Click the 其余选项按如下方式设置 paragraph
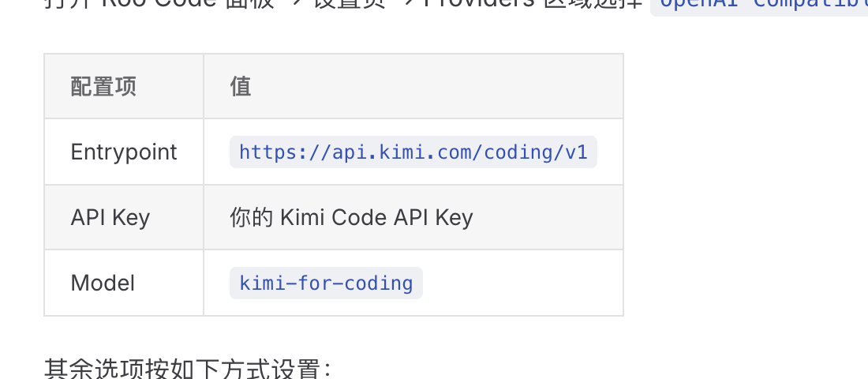Viewport: 868px width, 379px height. click(x=189, y=369)
